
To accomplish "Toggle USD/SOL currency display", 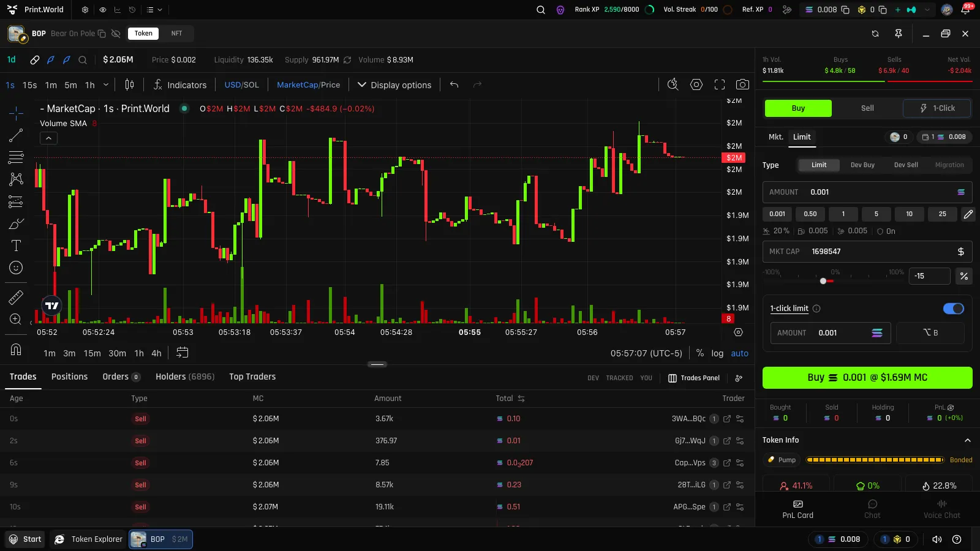I will (241, 84).
